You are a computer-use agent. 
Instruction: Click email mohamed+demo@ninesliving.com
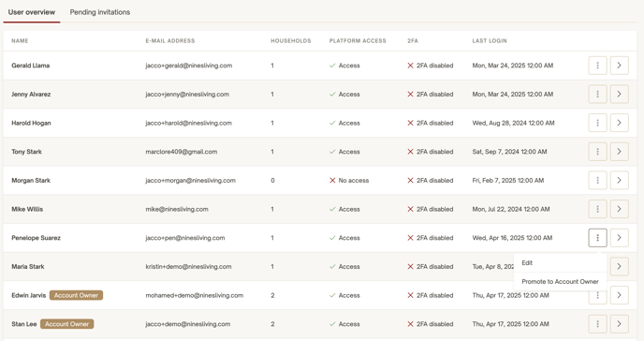(195, 295)
